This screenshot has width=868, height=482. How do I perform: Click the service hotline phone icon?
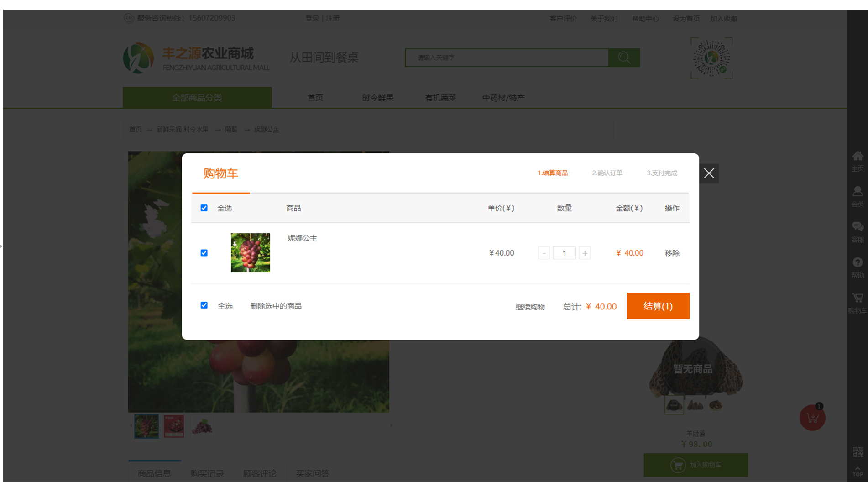coord(129,18)
